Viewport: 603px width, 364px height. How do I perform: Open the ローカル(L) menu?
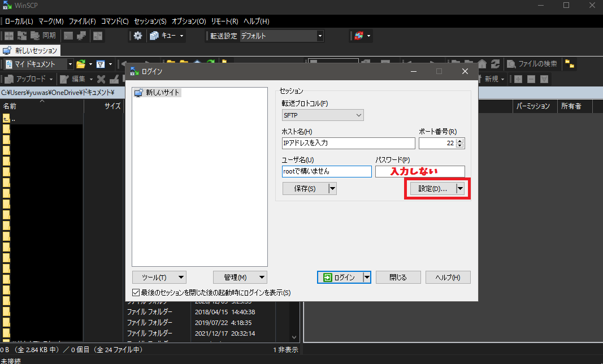pyautogui.click(x=19, y=21)
